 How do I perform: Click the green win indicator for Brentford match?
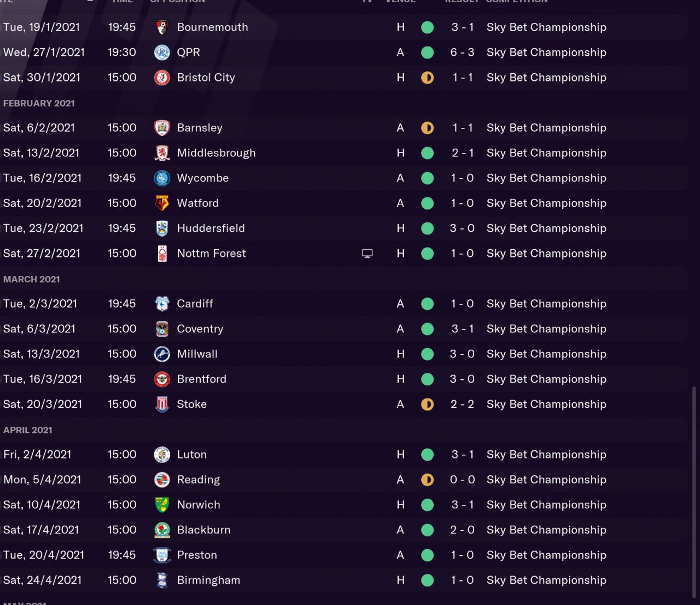[x=428, y=379]
